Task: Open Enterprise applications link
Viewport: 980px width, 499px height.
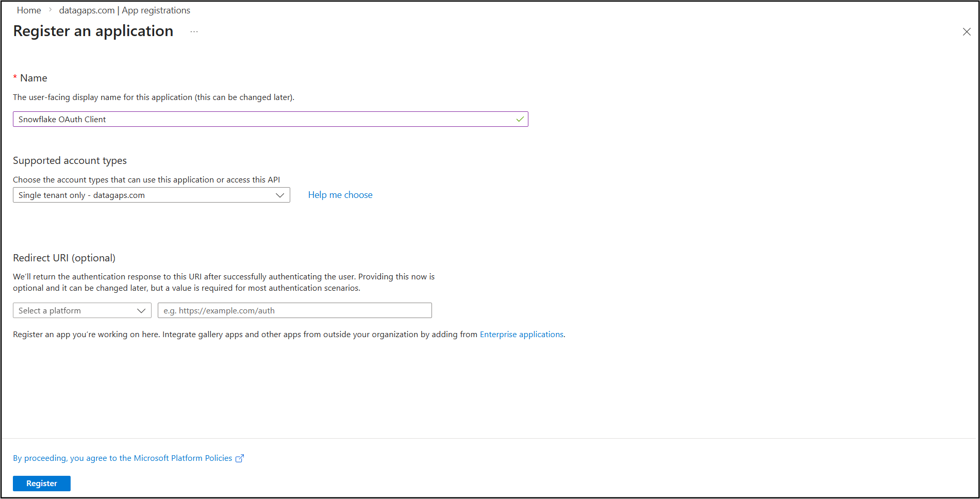Action: pyautogui.click(x=522, y=335)
